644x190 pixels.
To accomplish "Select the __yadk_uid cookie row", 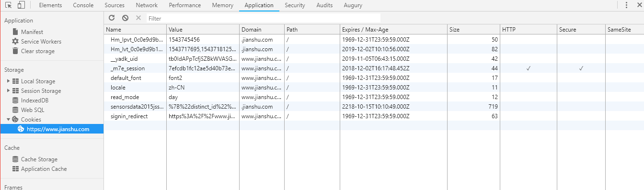I will click(374, 59).
